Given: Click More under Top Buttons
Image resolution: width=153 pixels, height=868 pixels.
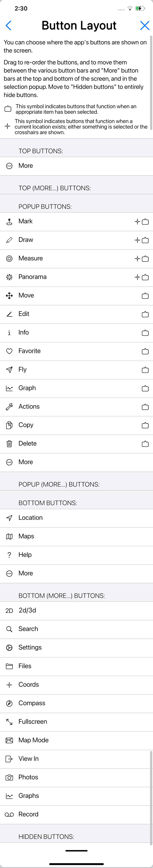Looking at the screenshot, I should (76, 166).
